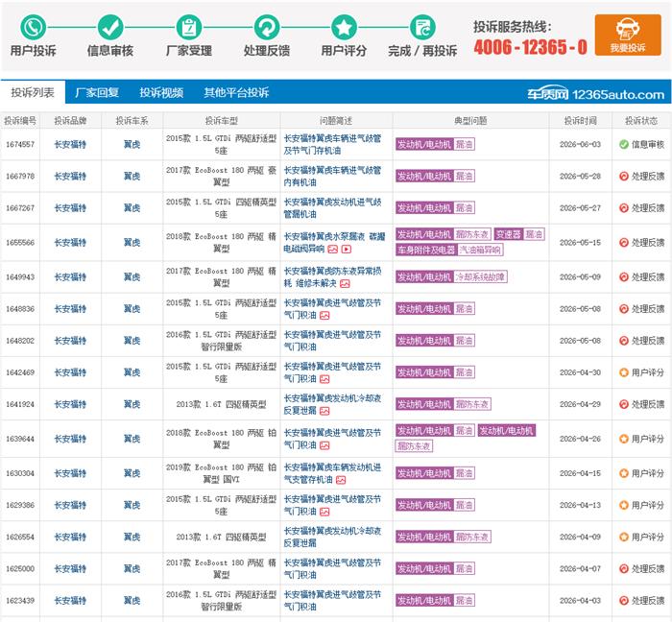Click image icon in complaint 1639644 description

[324, 445]
